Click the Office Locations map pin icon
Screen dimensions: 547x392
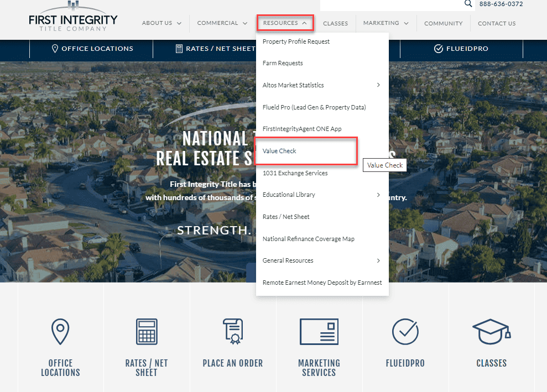(60, 332)
